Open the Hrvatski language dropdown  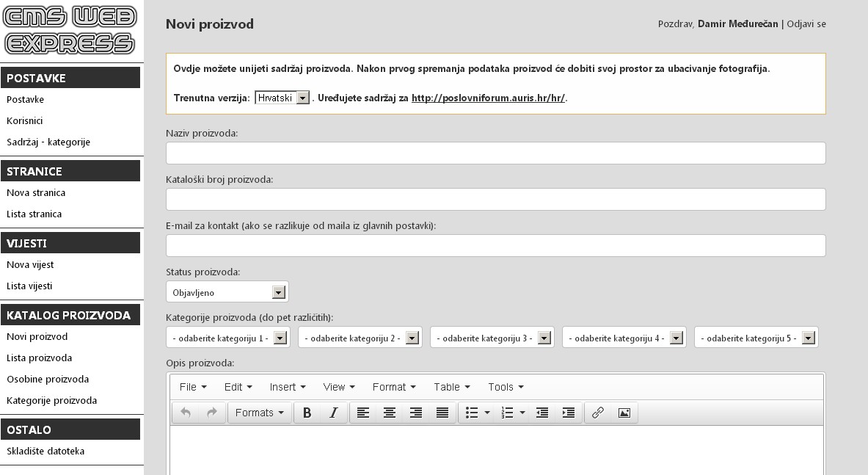(x=282, y=98)
